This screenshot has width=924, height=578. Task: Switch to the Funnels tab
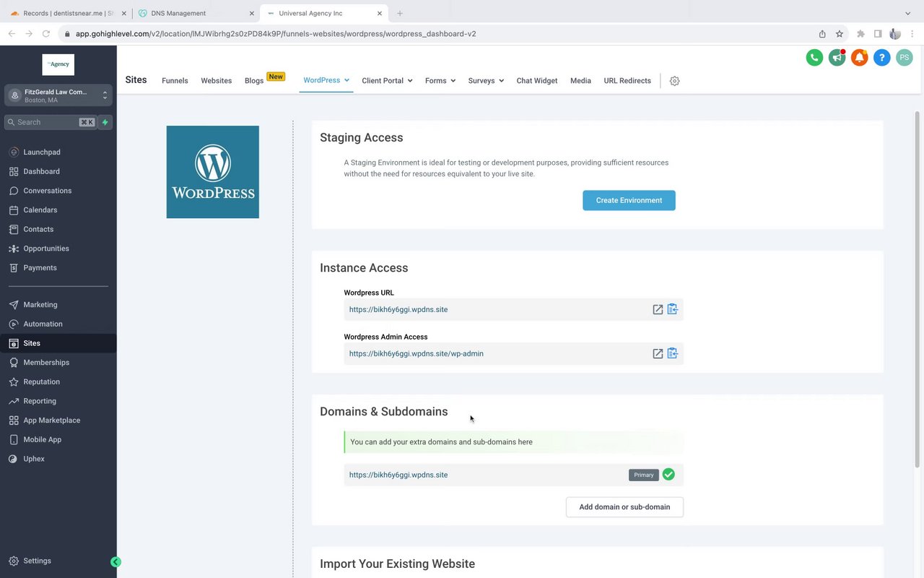175,81
